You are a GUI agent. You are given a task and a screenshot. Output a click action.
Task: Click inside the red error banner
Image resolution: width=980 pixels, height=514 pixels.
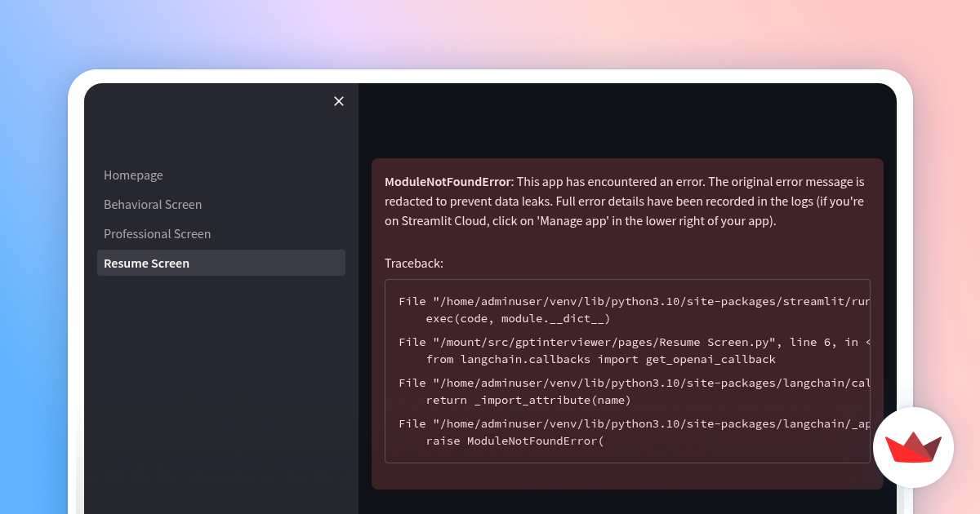coord(627,237)
